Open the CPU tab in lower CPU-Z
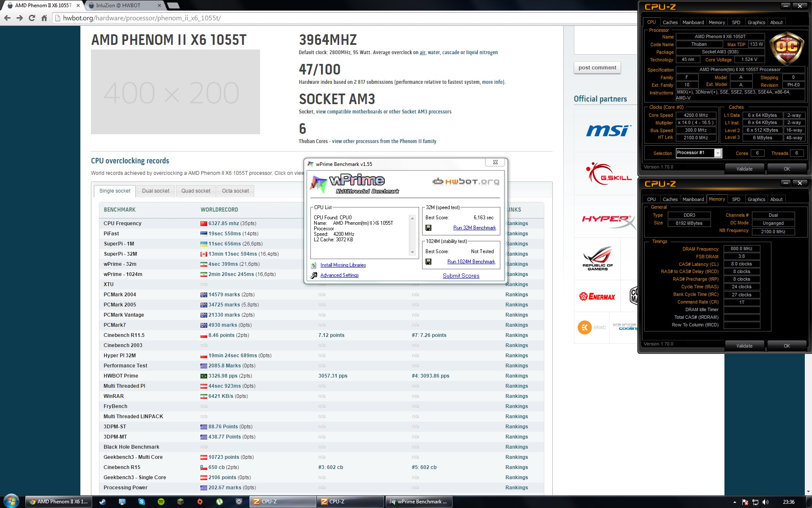The height and width of the screenshot is (508, 812). pyautogui.click(x=651, y=199)
